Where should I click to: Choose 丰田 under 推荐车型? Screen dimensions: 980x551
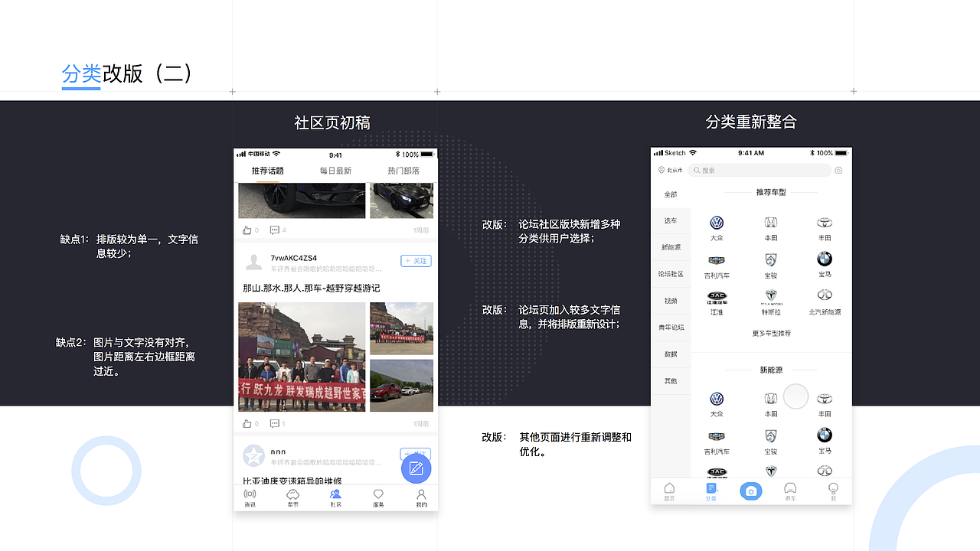[x=825, y=228]
